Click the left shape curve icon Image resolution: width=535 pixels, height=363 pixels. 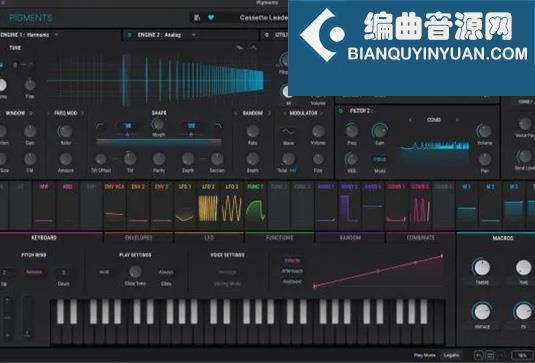pos(100,126)
